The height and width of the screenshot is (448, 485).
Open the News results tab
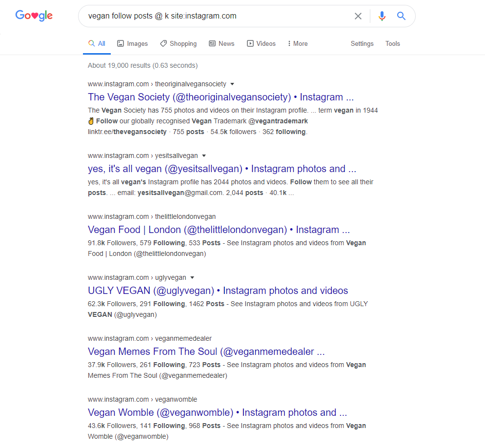click(222, 43)
